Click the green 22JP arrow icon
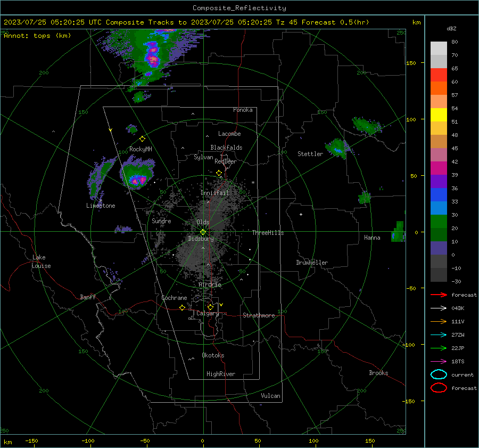The height and width of the screenshot is (448, 479). pyautogui.click(x=439, y=348)
